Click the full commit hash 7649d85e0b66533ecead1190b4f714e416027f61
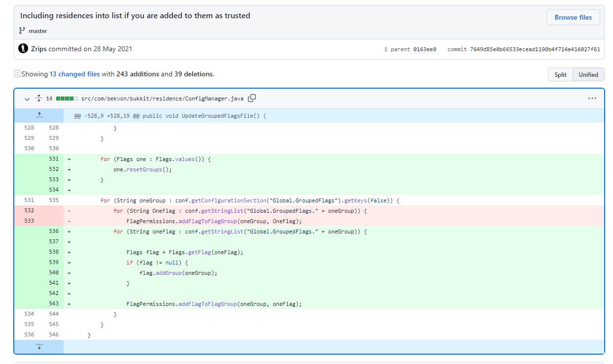 (535, 49)
